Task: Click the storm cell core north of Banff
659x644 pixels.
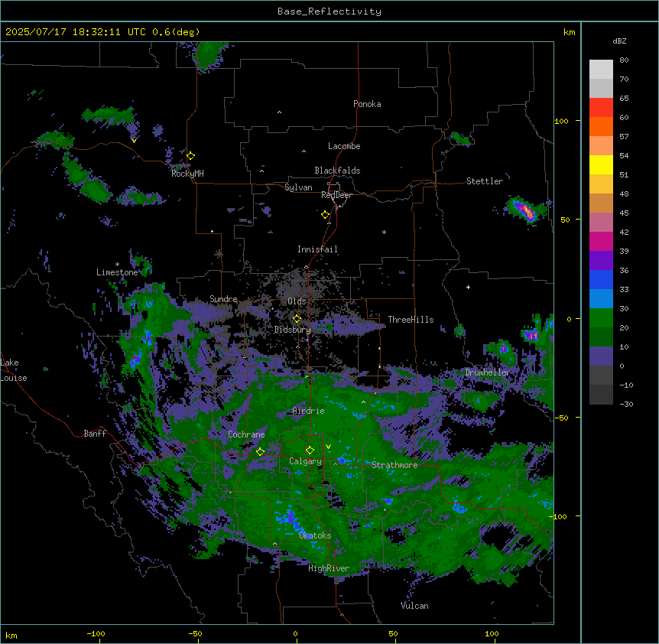Action: (135, 359)
